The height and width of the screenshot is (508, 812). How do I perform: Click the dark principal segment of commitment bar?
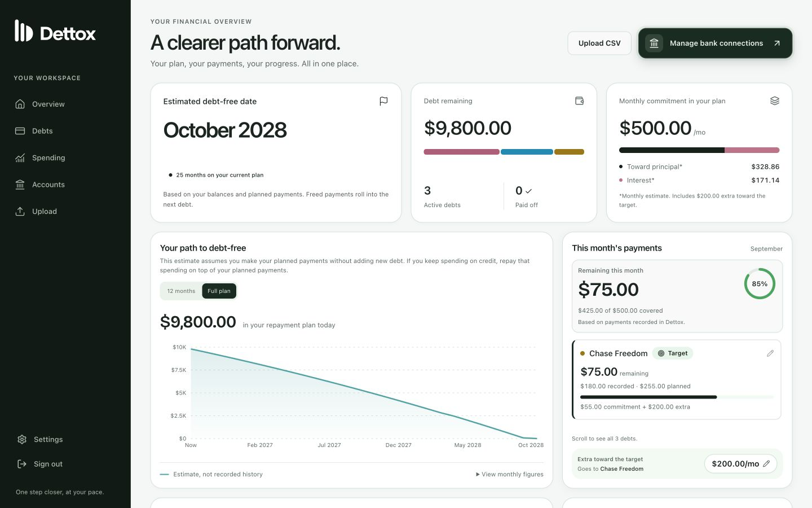[x=672, y=150]
